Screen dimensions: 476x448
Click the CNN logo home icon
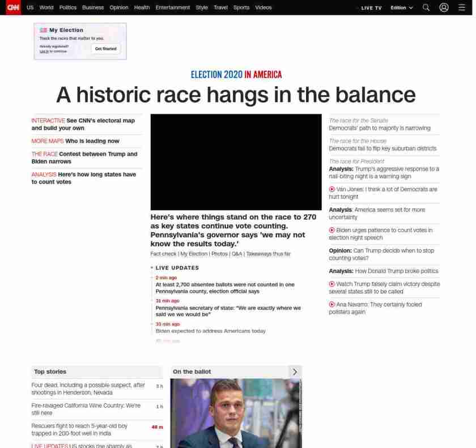coord(14,7)
